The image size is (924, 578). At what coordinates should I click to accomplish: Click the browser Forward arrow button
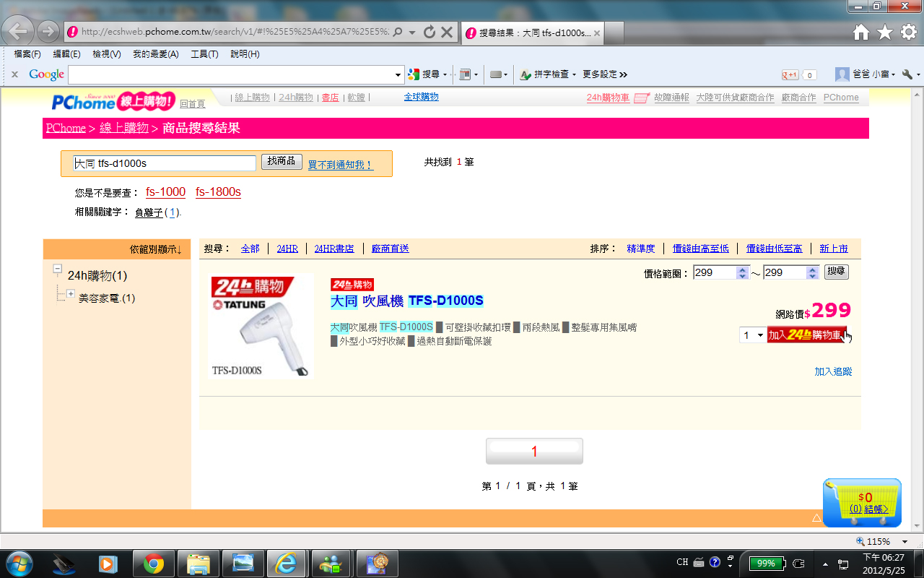click(x=48, y=32)
